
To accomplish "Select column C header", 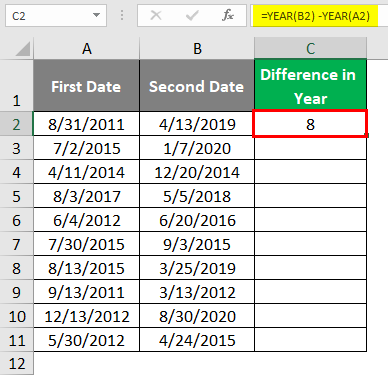I will 310,49.
